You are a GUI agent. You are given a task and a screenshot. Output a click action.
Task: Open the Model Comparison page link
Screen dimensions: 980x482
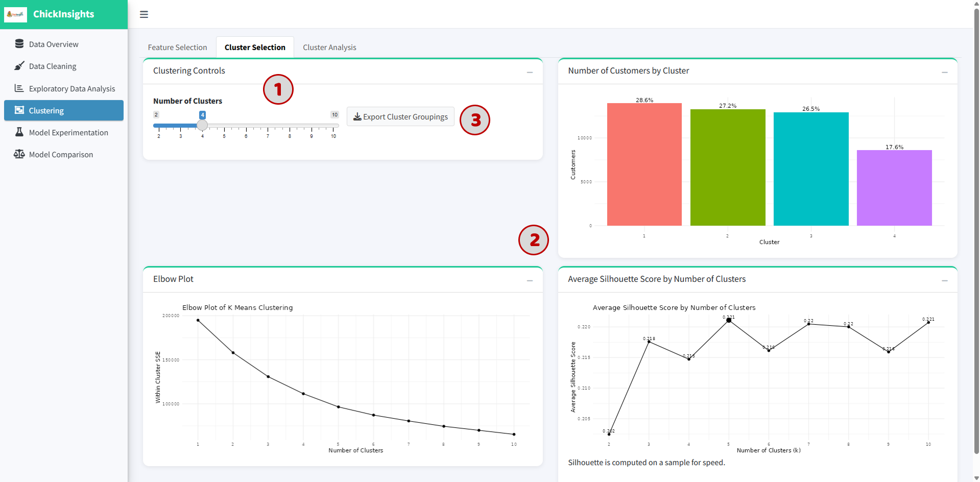click(61, 155)
